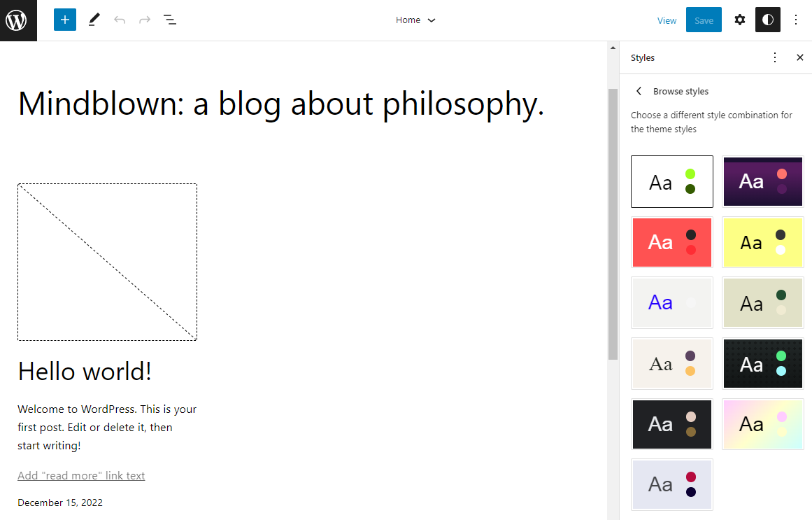Click the Redo icon

[x=144, y=20]
